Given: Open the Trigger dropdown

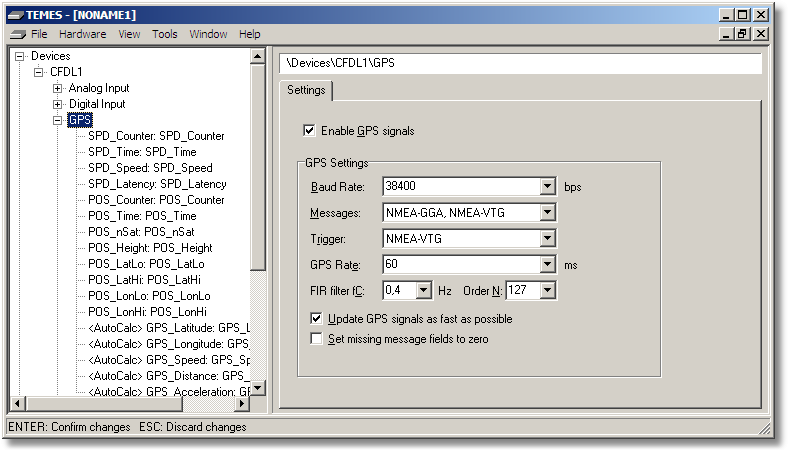Looking at the screenshot, I should (x=547, y=239).
